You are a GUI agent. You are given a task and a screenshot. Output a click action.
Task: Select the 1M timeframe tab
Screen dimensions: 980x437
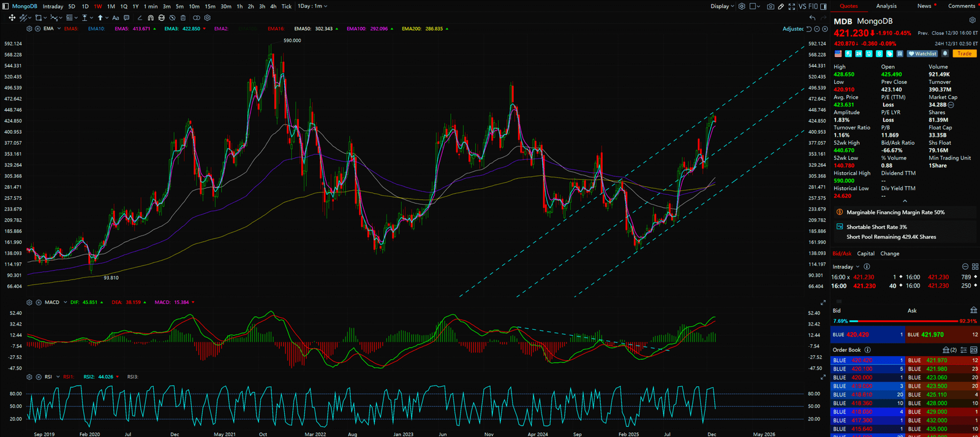coord(111,6)
